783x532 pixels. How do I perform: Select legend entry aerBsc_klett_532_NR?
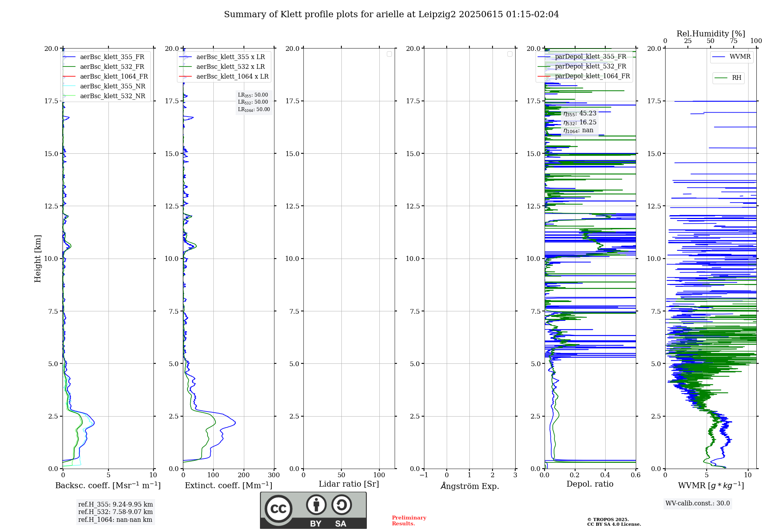click(x=113, y=96)
